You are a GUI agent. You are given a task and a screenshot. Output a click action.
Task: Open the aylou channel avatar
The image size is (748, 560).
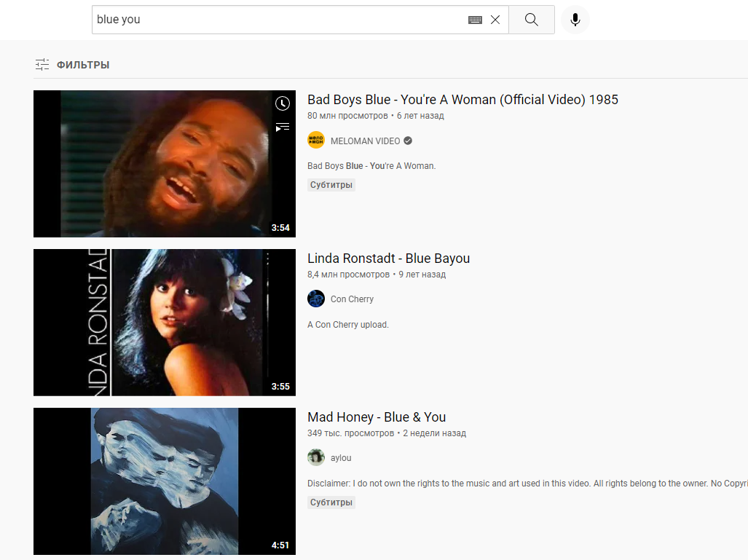[x=316, y=458]
